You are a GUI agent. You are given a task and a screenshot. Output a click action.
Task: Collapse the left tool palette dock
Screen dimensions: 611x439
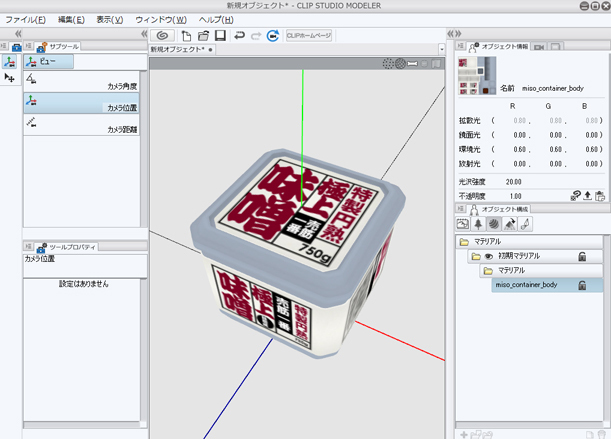click(x=18, y=34)
